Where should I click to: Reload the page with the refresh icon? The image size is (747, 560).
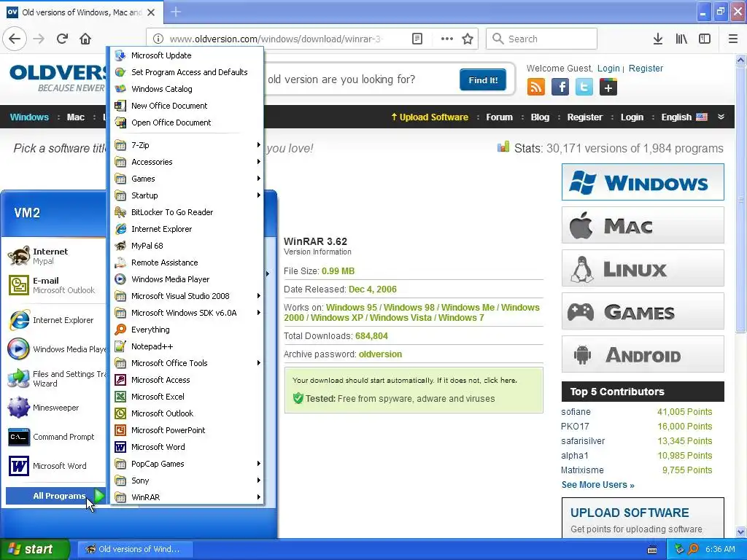62,39
